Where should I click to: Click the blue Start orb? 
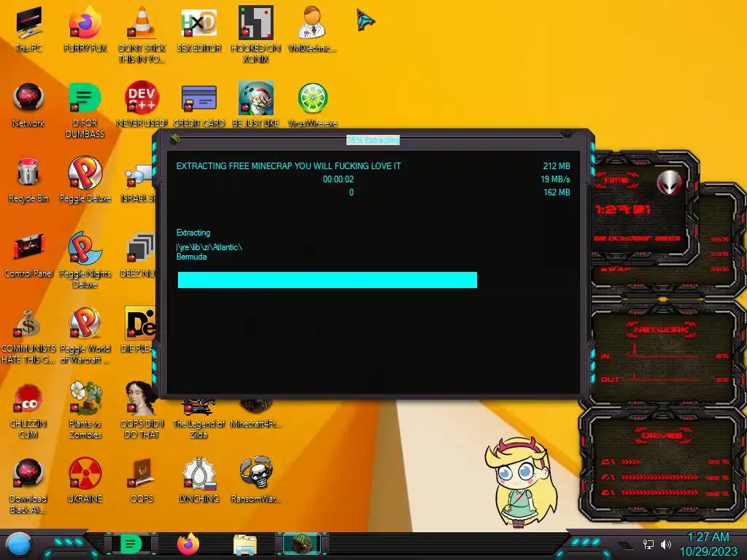tap(19, 544)
